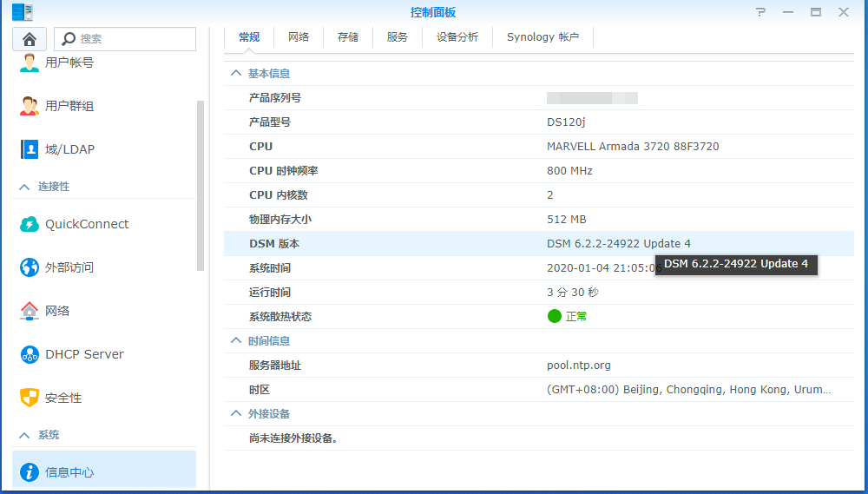Collapse the Connectivity (连接性) sidebar group
Screen dimensions: 868x494
coord(24,187)
